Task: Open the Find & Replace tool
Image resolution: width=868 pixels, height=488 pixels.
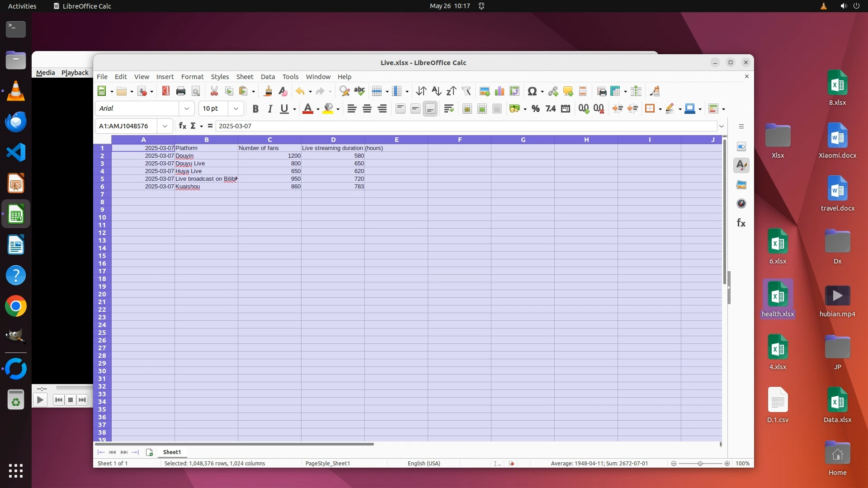Action: point(344,91)
